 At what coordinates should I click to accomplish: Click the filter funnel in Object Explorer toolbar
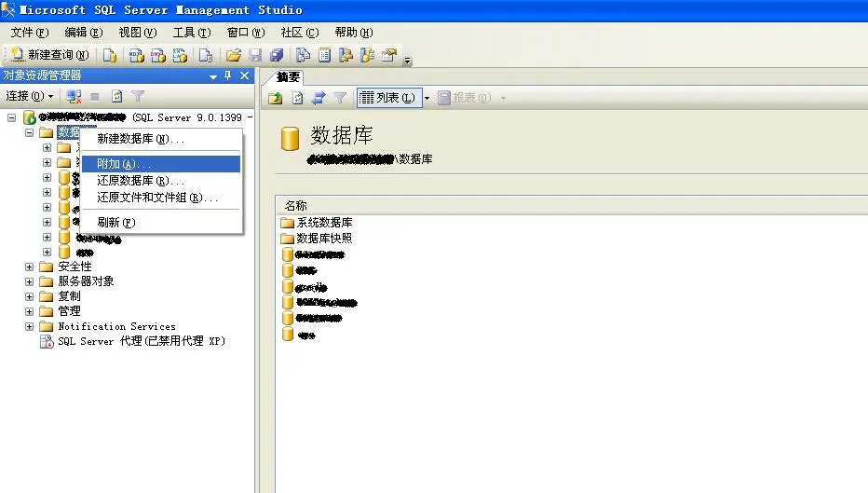138,96
